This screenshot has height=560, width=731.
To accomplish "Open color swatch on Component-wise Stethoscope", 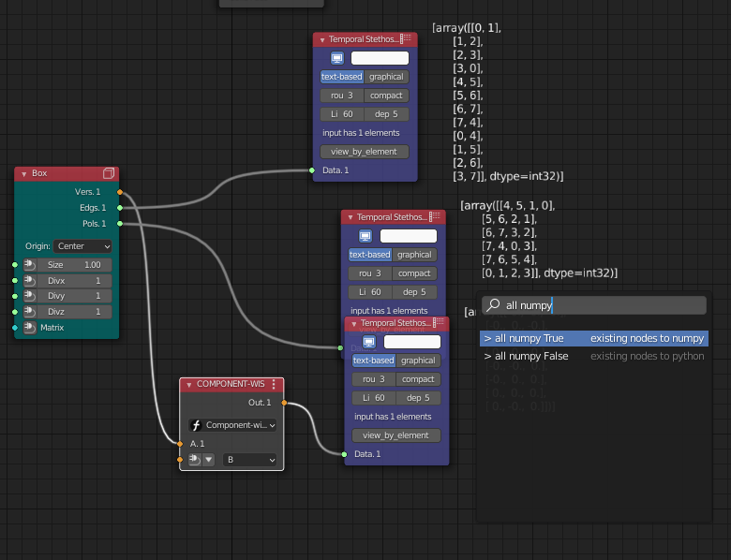I will point(412,342).
